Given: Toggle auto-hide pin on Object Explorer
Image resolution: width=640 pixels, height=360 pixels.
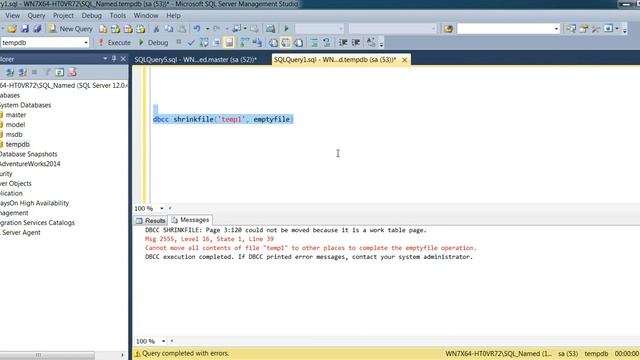Looking at the screenshot, I should [114, 59].
